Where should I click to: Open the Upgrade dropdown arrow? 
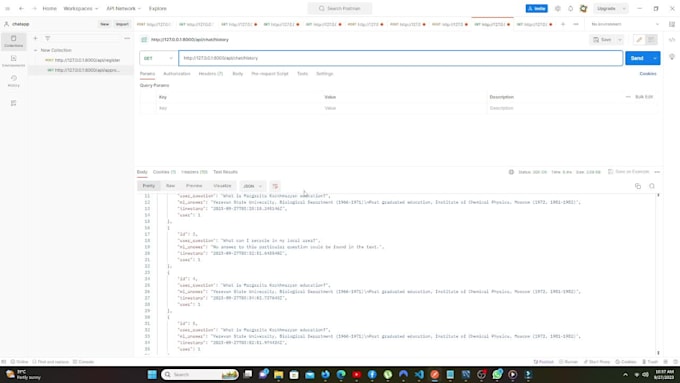(x=624, y=8)
